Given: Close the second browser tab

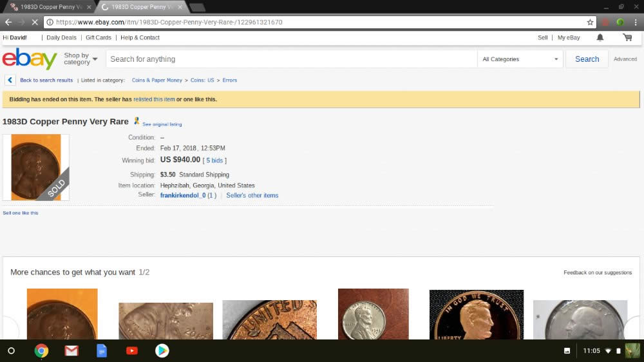Looking at the screenshot, I should coord(180,7).
